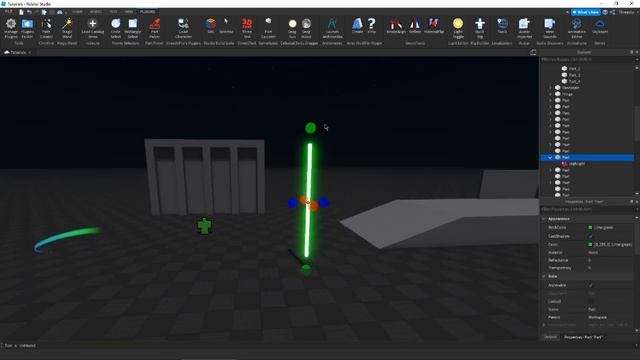Activate the Circle Select tool

pyautogui.click(x=116, y=28)
